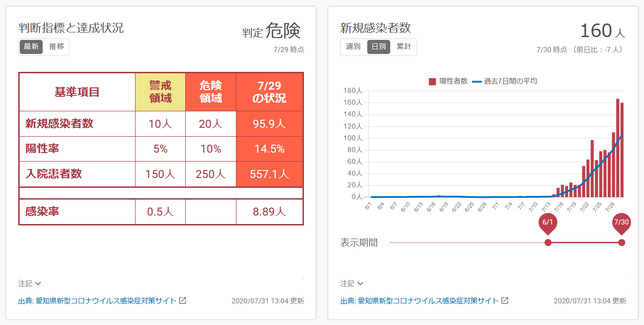Click the 7/30 pin marker above the slider
Screen dimensions: 644x325
[621, 223]
